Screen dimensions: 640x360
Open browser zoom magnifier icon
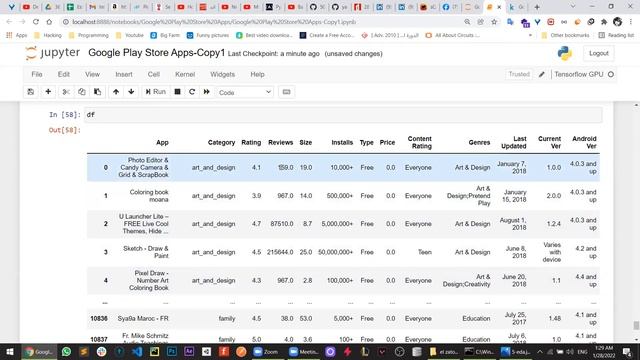point(467,22)
